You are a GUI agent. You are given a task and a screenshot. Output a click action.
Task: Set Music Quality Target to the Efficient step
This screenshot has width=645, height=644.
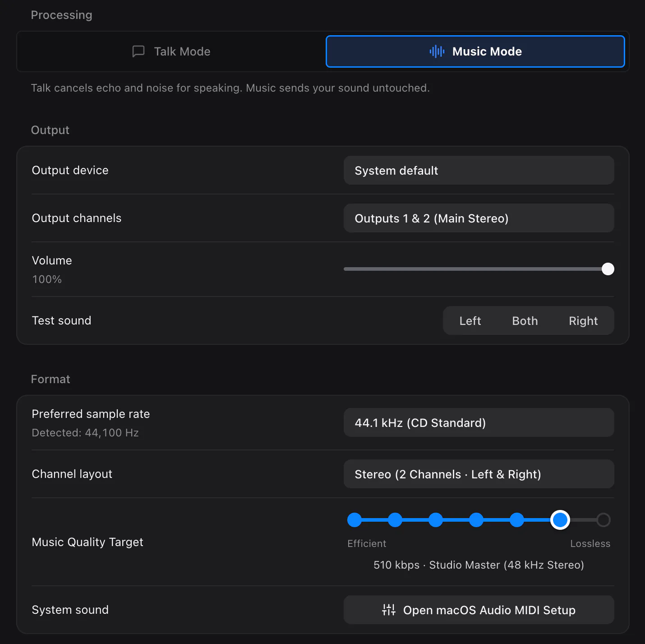pyautogui.click(x=355, y=520)
